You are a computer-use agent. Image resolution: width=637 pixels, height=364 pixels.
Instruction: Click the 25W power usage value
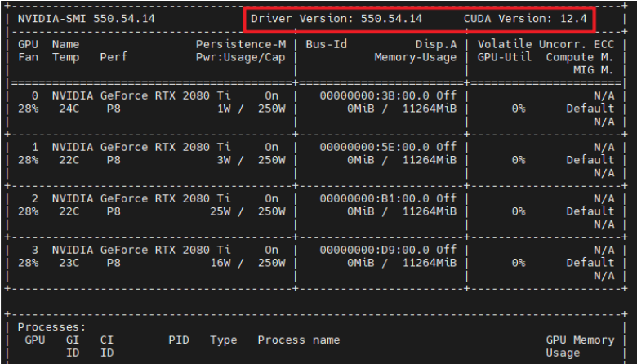[x=220, y=211]
